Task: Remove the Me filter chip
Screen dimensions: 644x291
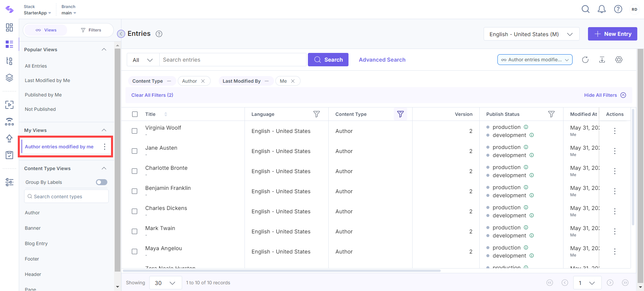Action: (293, 81)
